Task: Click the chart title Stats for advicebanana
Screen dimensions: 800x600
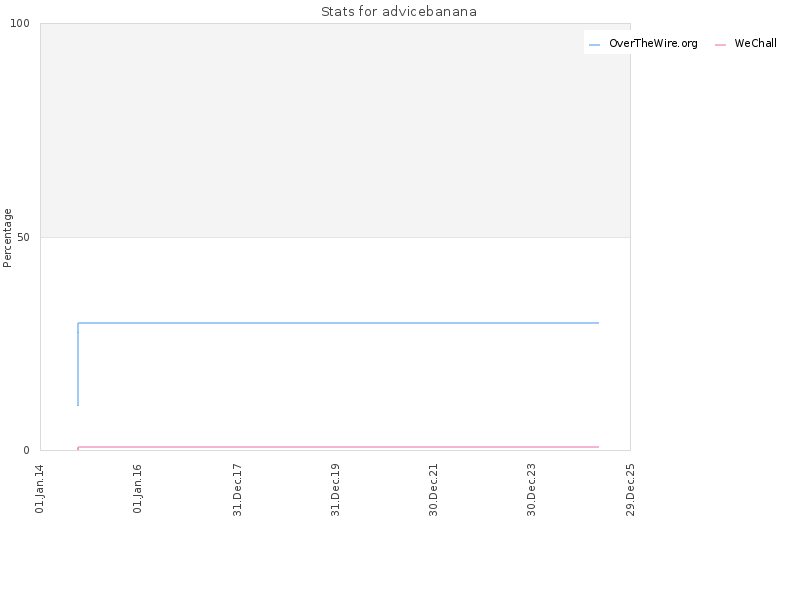Action: (x=399, y=11)
